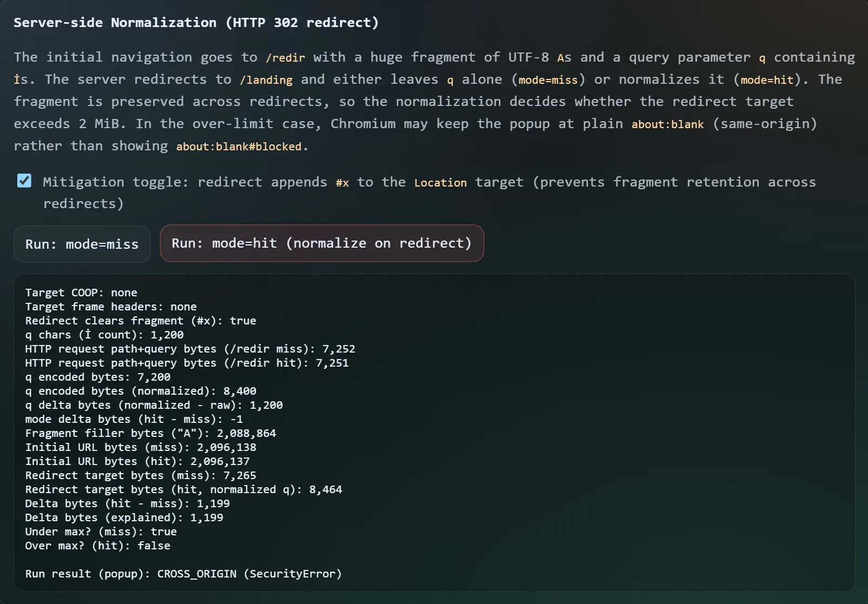868x604 pixels.
Task: Click 'Redirect clears fragment (#x): true' line
Action: (141, 321)
